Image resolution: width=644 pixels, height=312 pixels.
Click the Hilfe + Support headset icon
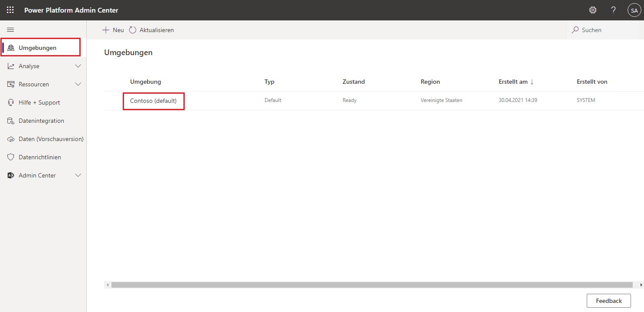point(11,102)
